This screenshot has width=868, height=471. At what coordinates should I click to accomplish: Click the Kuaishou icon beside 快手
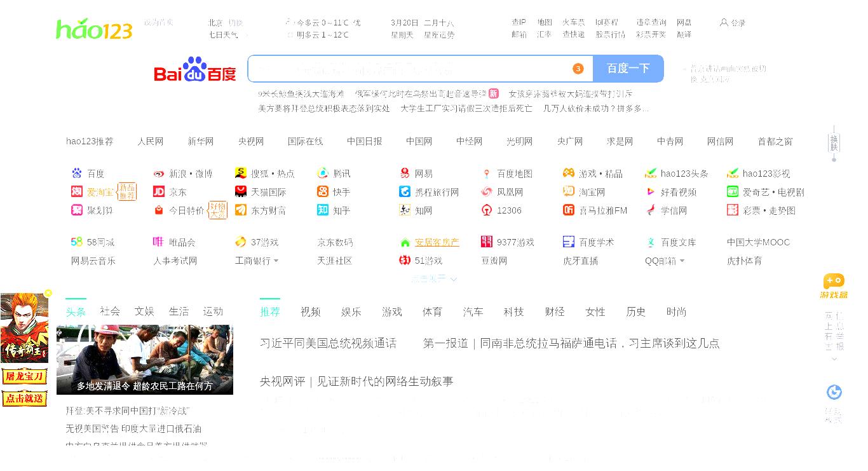pos(323,191)
